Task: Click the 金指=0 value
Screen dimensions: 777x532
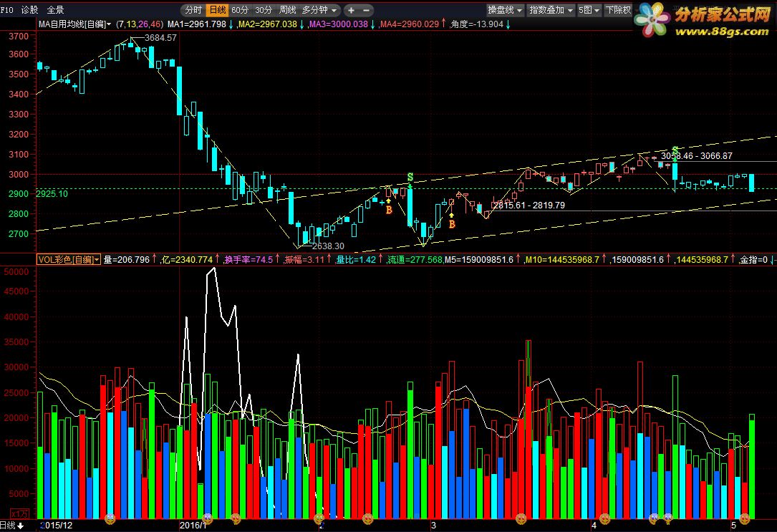Action: [753, 259]
